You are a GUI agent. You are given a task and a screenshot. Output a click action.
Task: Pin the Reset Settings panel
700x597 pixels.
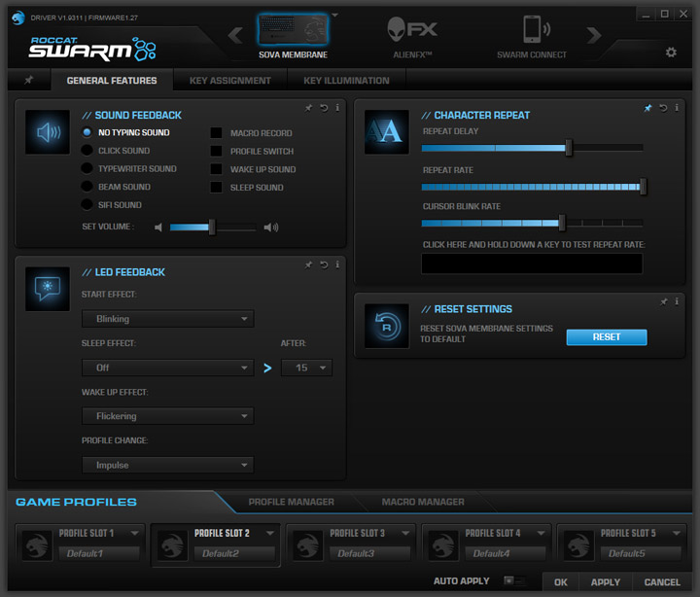(x=664, y=301)
